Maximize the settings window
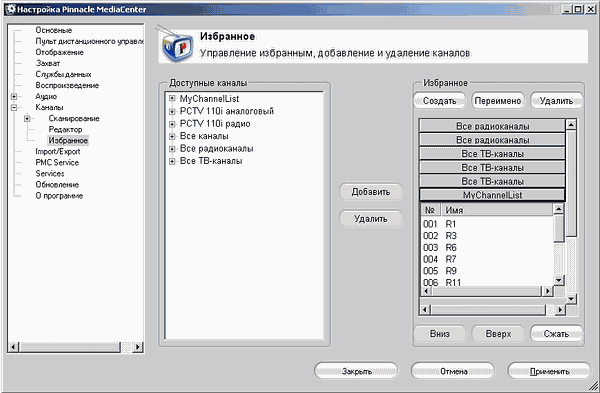Viewport: 600px width, 393px height. pos(579,9)
